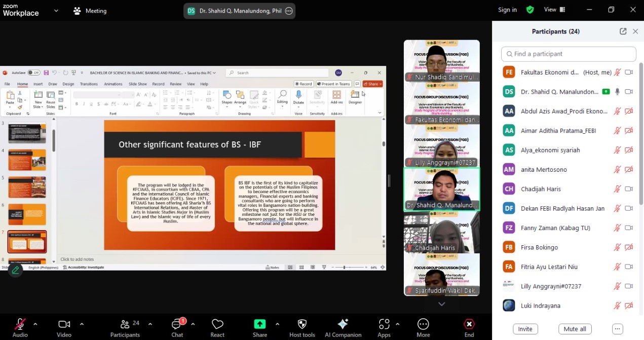
Task: Open the Meeting tab
Action: (x=90, y=11)
